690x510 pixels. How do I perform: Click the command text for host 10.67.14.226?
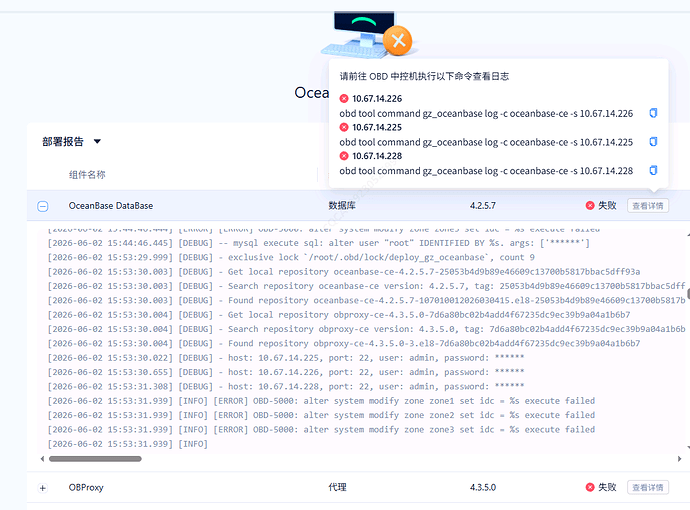pos(486,114)
